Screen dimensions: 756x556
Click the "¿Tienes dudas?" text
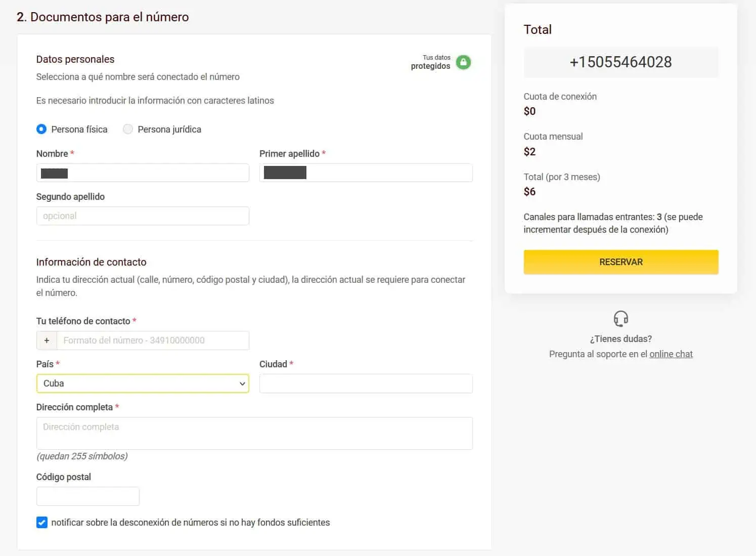621,339
